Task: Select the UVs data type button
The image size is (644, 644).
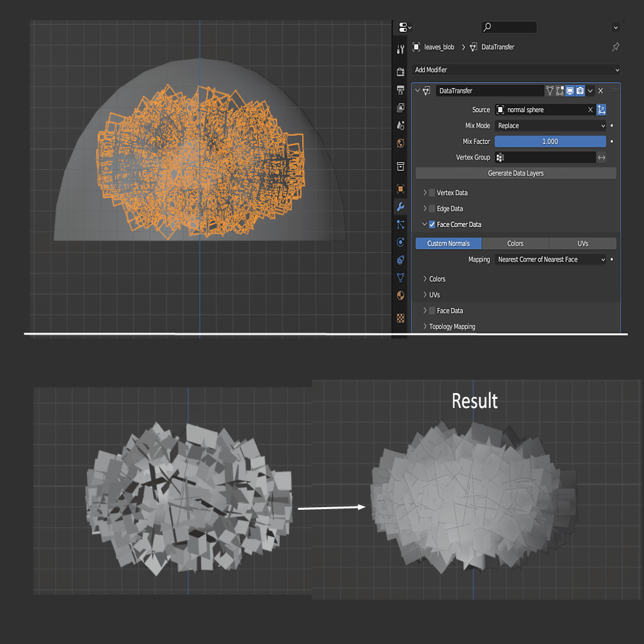Action: tap(583, 244)
